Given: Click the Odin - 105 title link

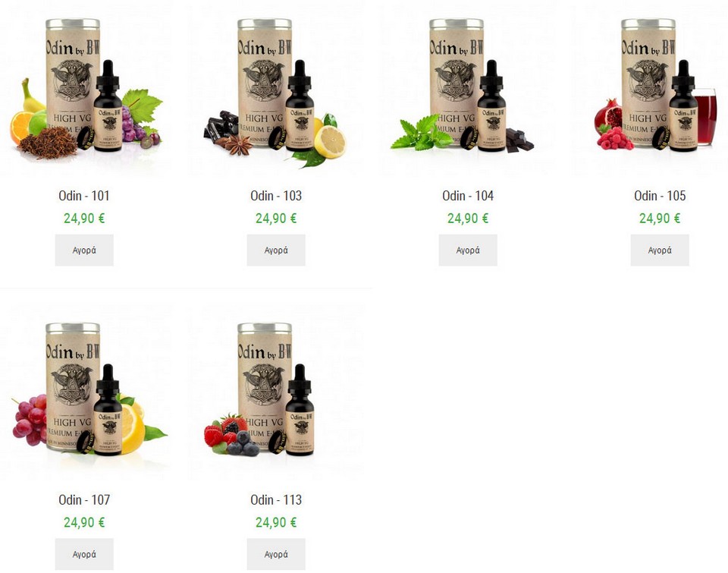Looking at the screenshot, I should click(x=660, y=196).
